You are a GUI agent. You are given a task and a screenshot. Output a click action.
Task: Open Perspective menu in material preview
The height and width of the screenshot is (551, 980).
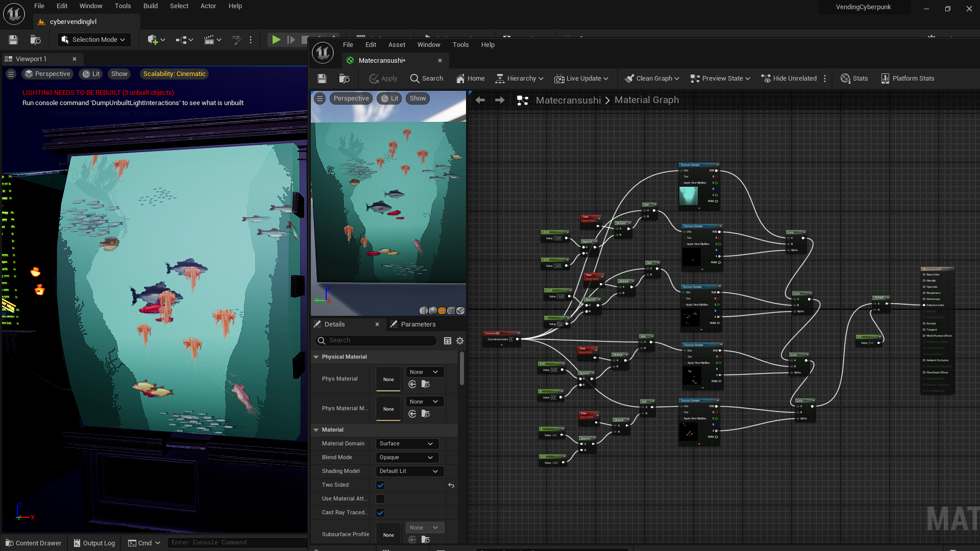tap(351, 98)
